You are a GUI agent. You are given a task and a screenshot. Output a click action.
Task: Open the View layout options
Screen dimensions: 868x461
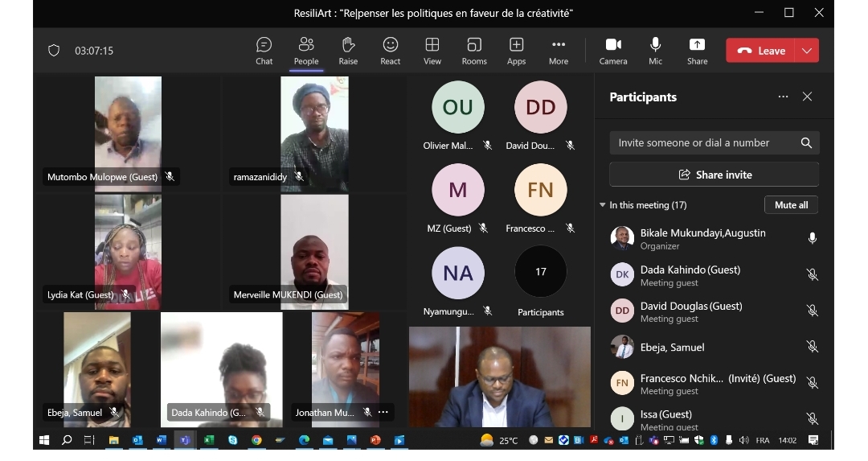click(432, 51)
